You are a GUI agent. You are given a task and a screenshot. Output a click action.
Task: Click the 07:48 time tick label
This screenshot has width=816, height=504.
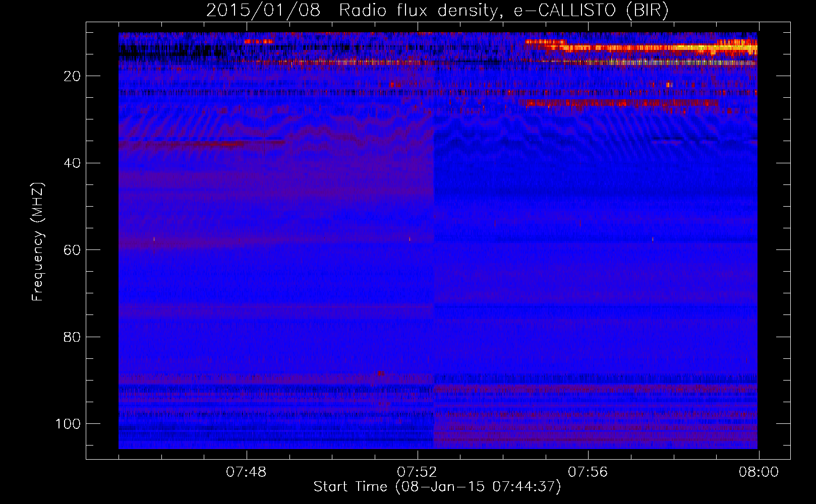pyautogui.click(x=246, y=472)
